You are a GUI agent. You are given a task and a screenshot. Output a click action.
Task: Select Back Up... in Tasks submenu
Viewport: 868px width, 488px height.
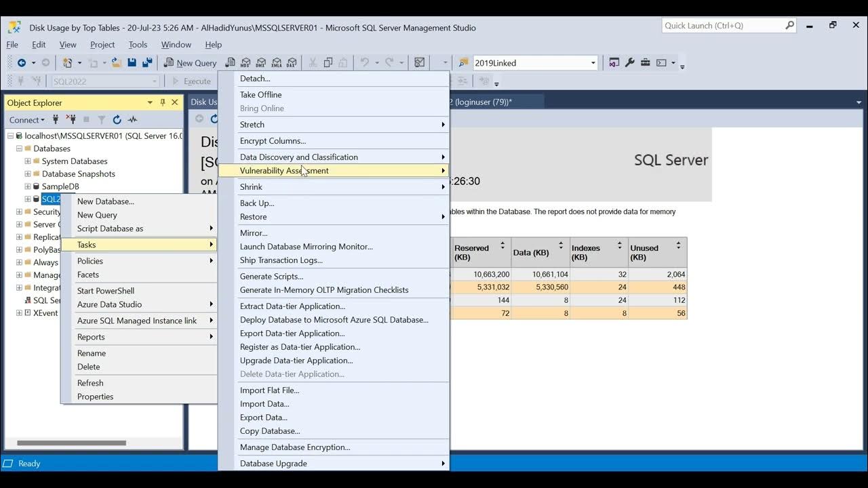[334, 203]
